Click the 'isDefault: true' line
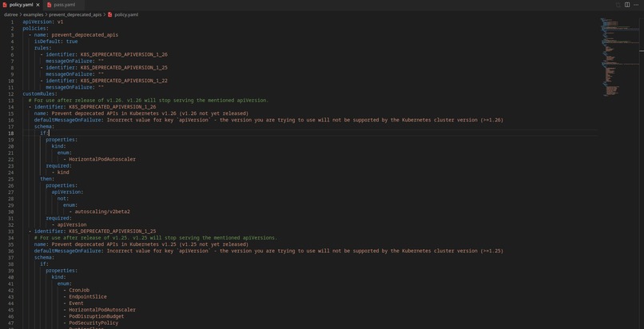 pos(56,42)
